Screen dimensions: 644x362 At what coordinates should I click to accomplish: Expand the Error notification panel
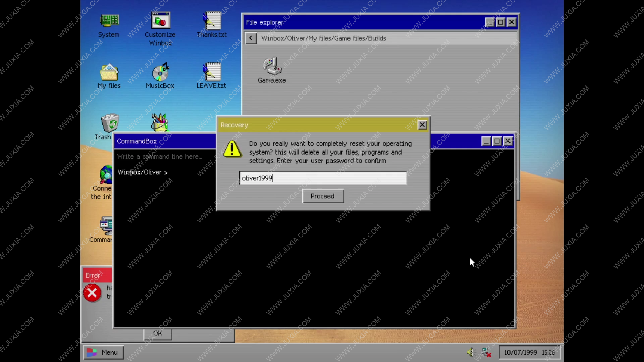pyautogui.click(x=93, y=275)
